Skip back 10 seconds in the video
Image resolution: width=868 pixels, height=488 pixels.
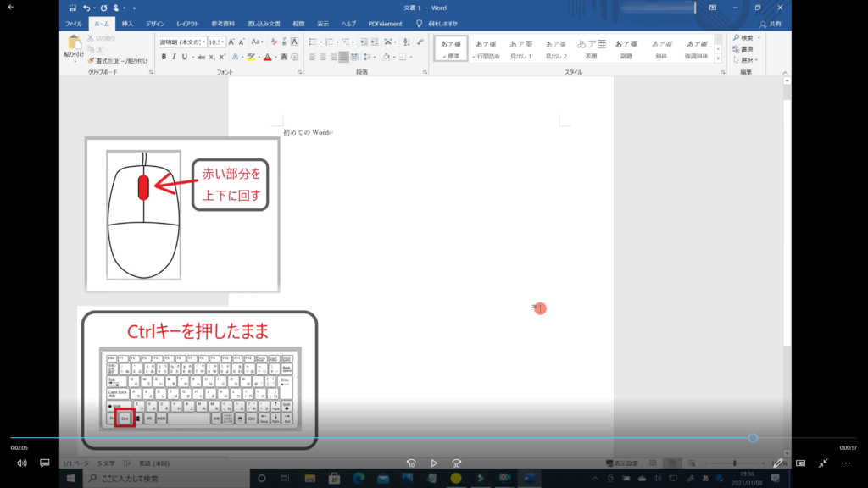point(411,463)
